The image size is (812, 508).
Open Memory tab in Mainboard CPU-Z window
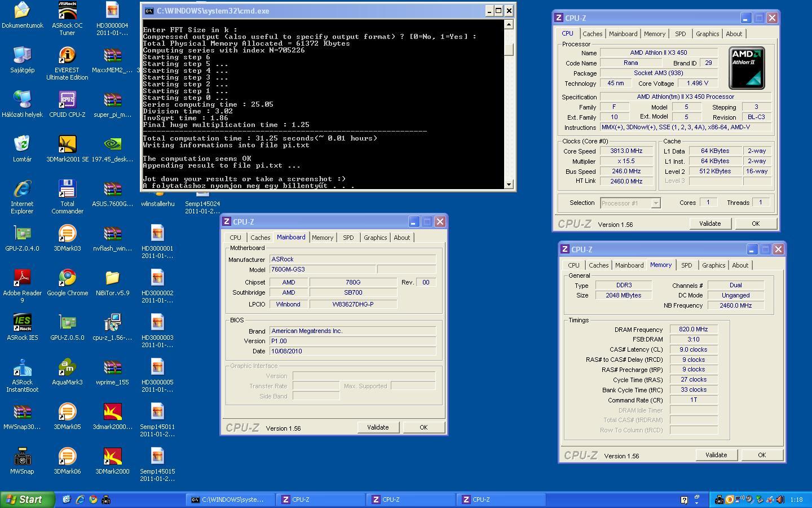pyautogui.click(x=323, y=238)
